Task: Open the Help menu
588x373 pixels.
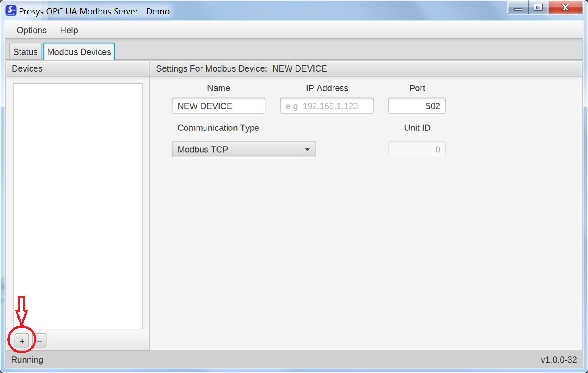Action: [x=69, y=30]
